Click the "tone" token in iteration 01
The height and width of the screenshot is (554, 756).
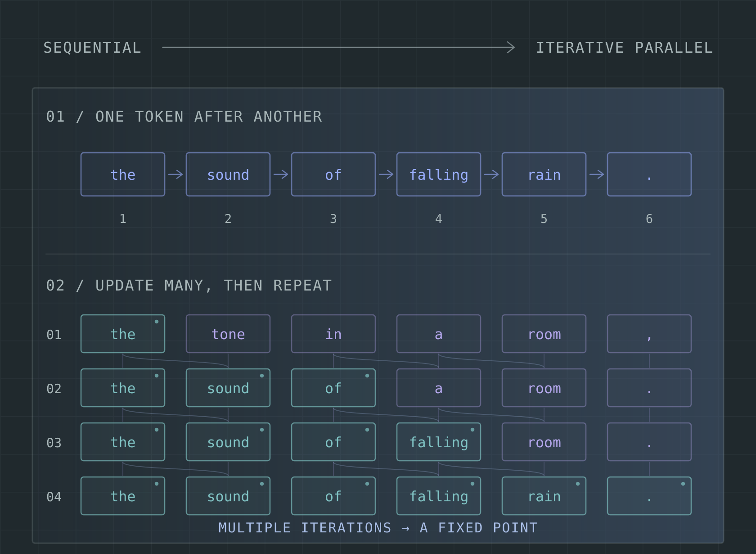pyautogui.click(x=228, y=334)
